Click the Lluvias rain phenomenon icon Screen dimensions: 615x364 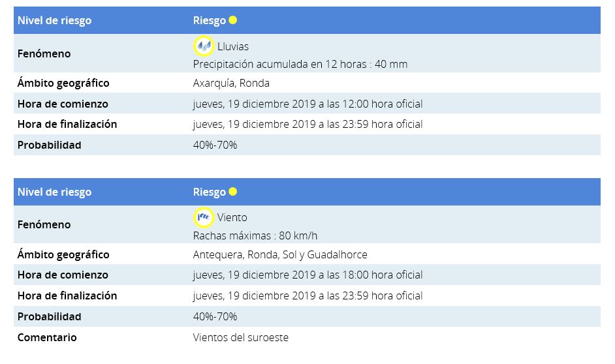pyautogui.click(x=204, y=46)
